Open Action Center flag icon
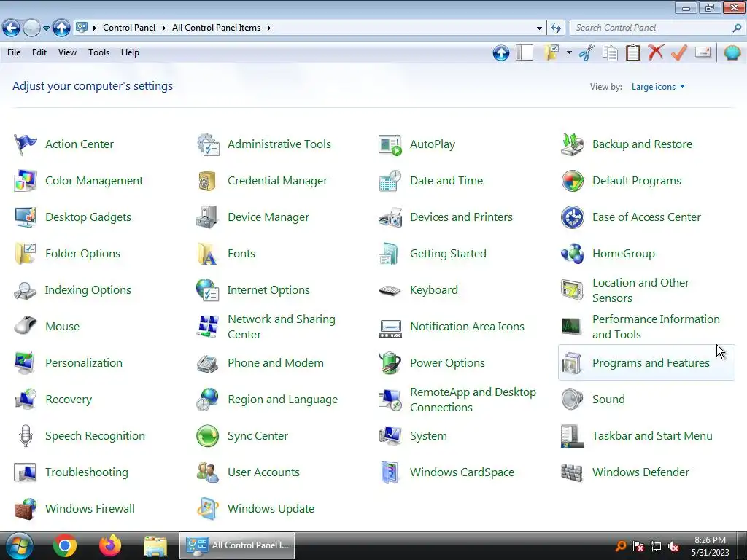747x560 pixels. coord(26,144)
